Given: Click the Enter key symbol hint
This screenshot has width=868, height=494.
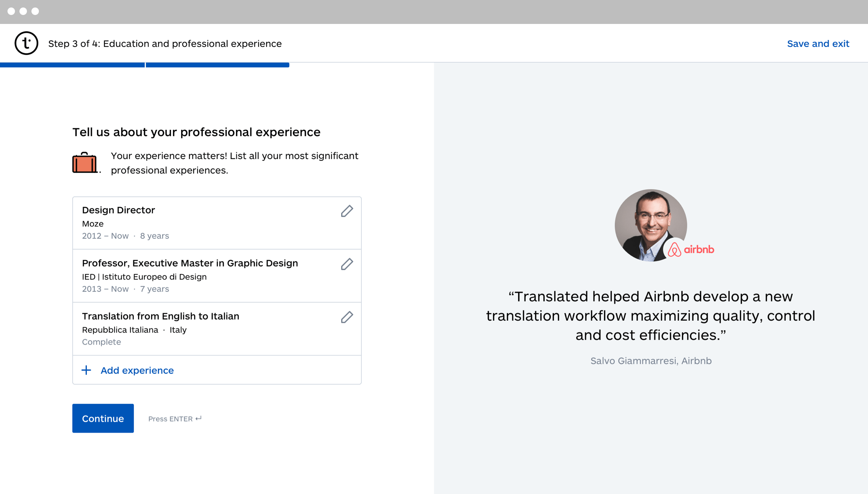Looking at the screenshot, I should (x=199, y=418).
